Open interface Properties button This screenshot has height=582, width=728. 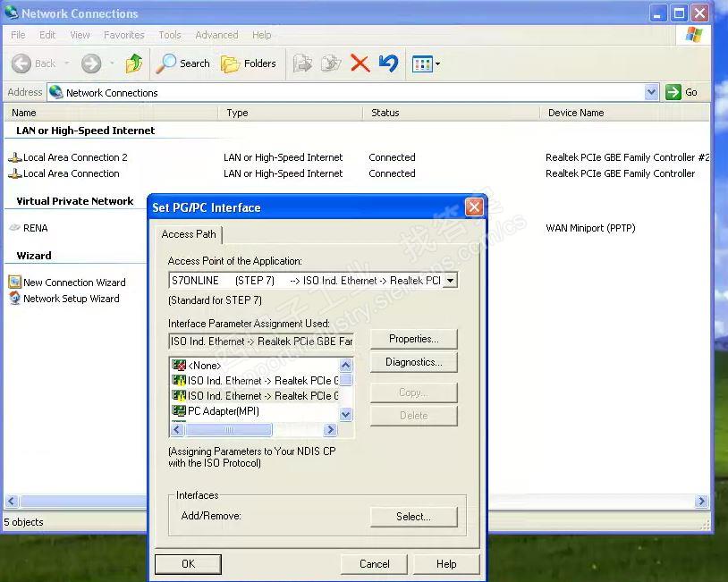[x=414, y=339]
